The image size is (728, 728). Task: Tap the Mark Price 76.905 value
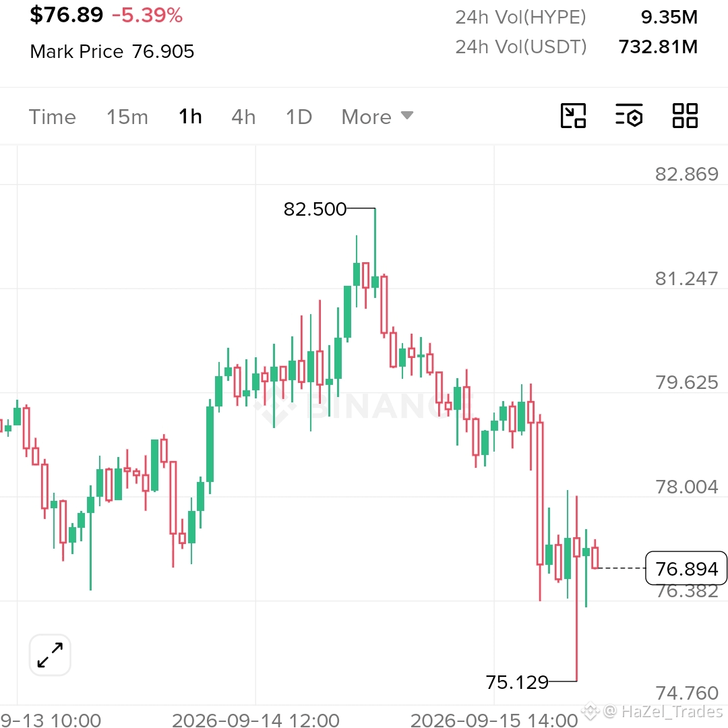coord(163,51)
